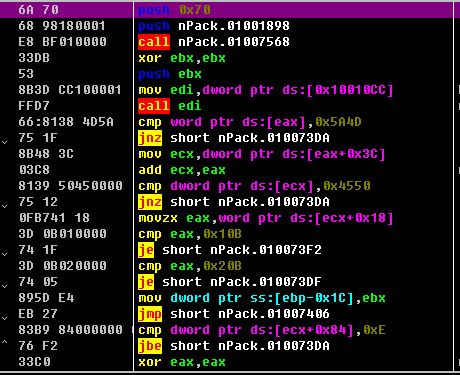Click 'jbe short nPack.010073DA' instruction
Viewport: 460px width, 375px height.
point(234,346)
